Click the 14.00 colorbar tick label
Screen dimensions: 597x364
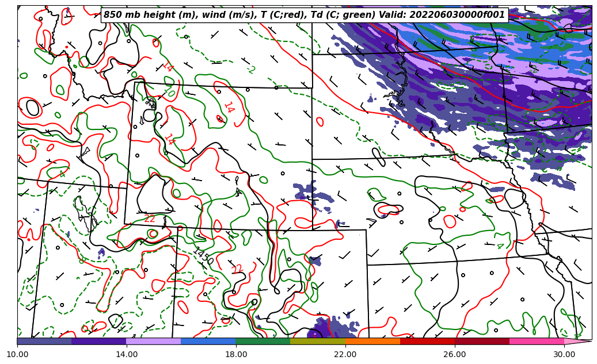point(127,354)
